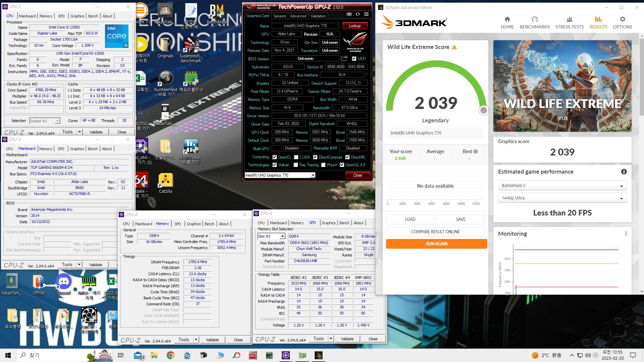Expand Tools dropdown arrow in SPD window
Viewport: 644px width, 362px height.
(331, 339)
